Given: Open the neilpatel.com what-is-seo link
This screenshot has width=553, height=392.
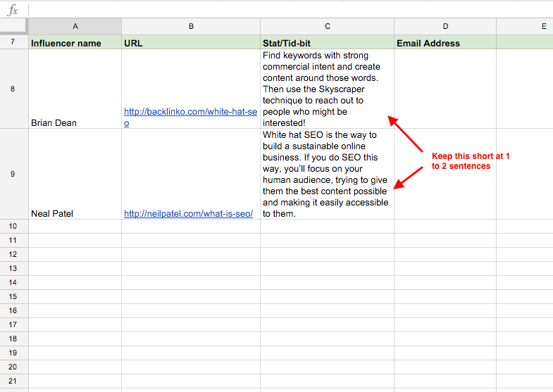Looking at the screenshot, I should 188,214.
